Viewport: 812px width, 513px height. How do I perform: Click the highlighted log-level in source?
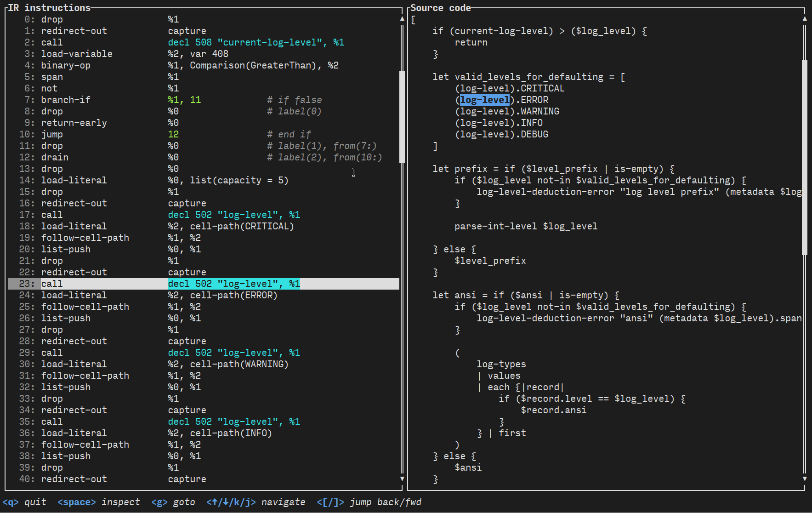coord(485,100)
